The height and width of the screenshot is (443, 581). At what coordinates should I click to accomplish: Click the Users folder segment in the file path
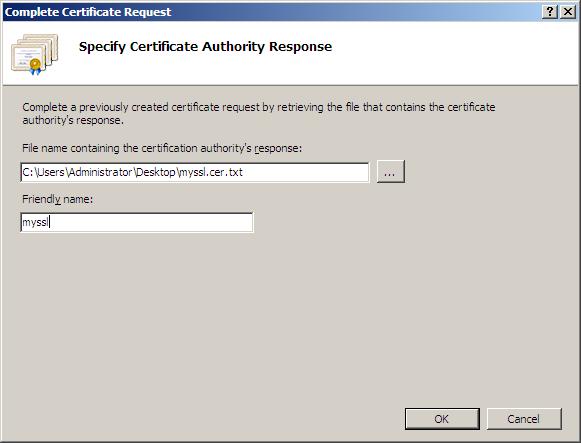coord(51,172)
